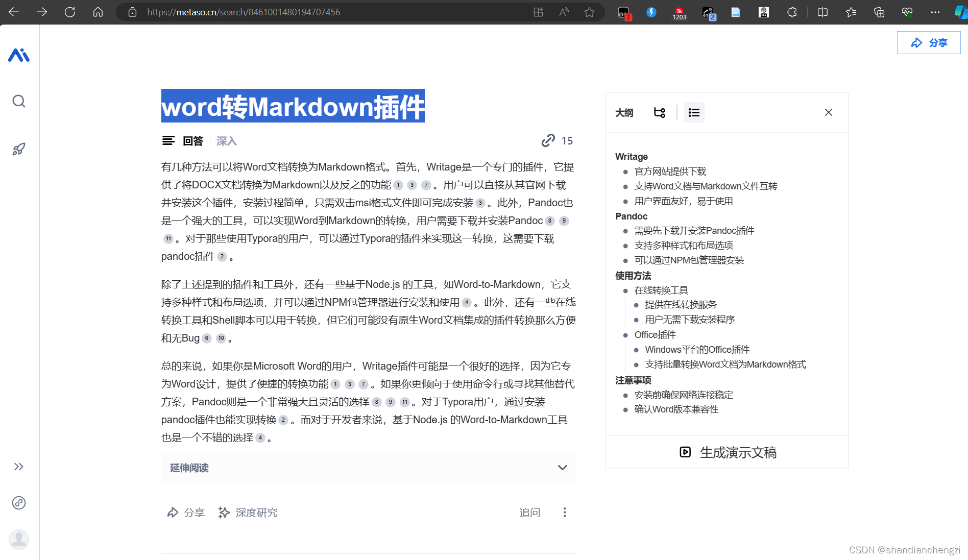Click outline item 支持批量转换Word文档为Markdown格式

point(725,364)
